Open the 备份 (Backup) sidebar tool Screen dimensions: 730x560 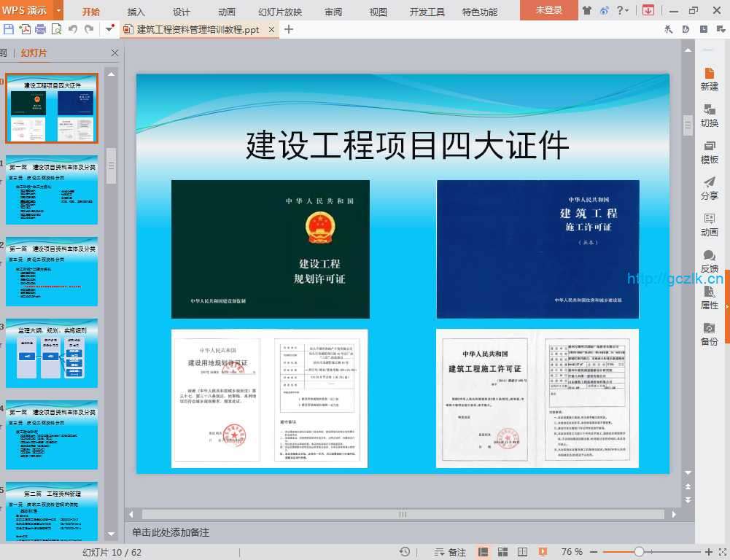(709, 334)
